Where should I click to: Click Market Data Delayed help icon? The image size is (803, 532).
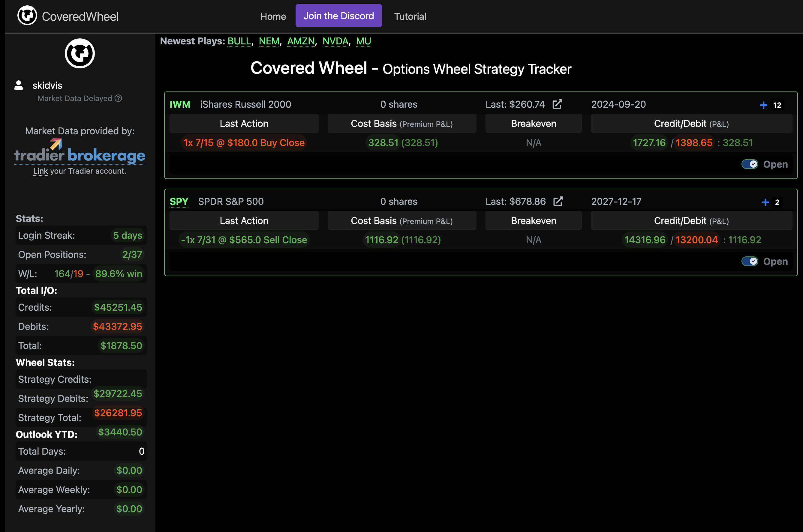pyautogui.click(x=118, y=98)
